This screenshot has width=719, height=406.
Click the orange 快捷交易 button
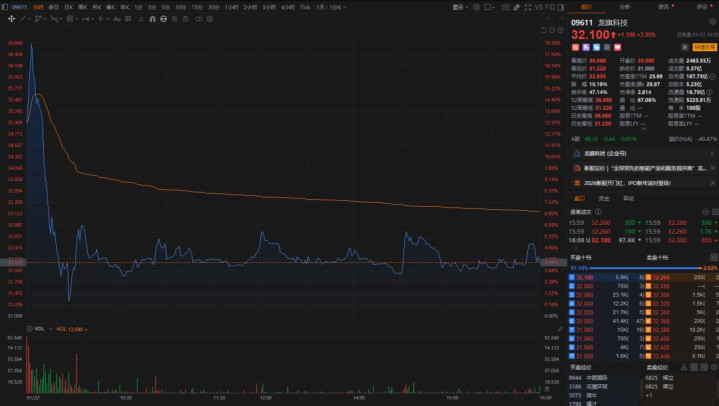[705, 46]
